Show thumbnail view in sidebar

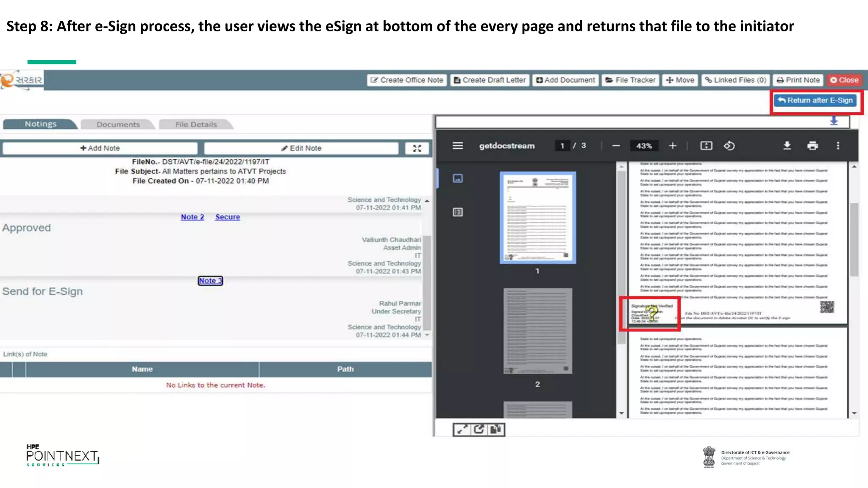(458, 178)
